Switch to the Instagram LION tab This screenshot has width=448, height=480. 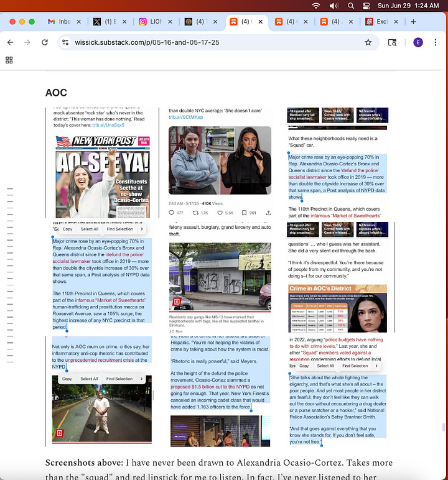pyautogui.click(x=151, y=22)
